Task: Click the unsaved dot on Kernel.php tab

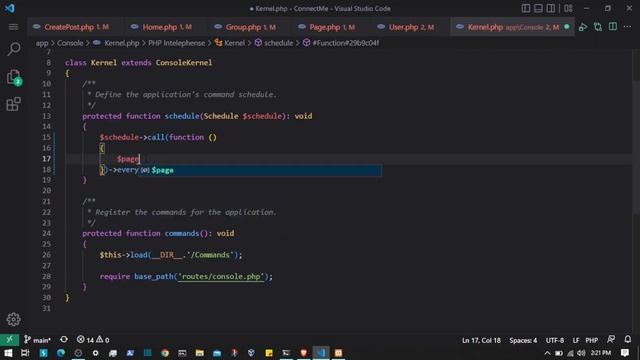Action: (x=567, y=27)
